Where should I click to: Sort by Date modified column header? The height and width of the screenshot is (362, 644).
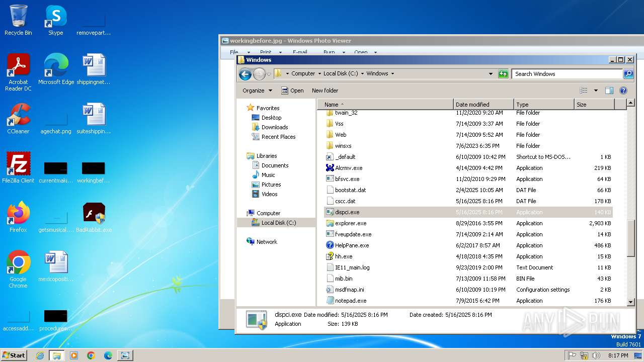coord(484,105)
